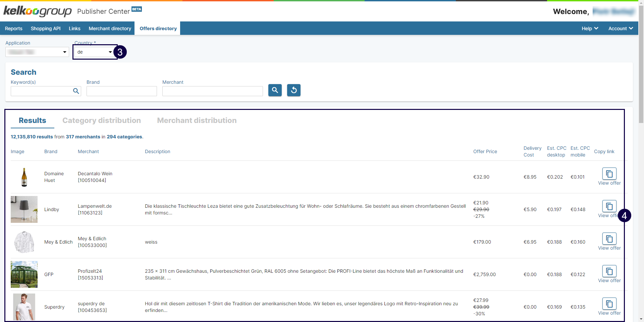644x322 pixels.
Task: Expand the Help menu
Action: click(x=590, y=28)
